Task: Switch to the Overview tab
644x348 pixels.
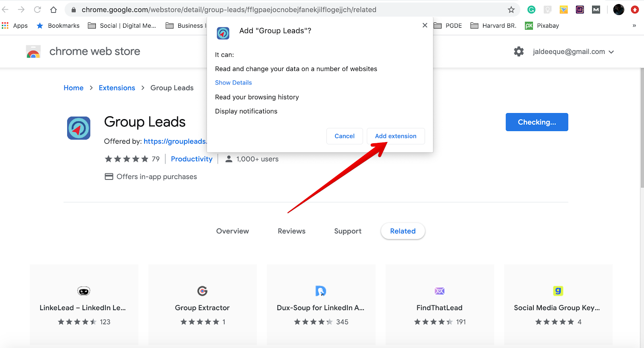Action: (233, 231)
